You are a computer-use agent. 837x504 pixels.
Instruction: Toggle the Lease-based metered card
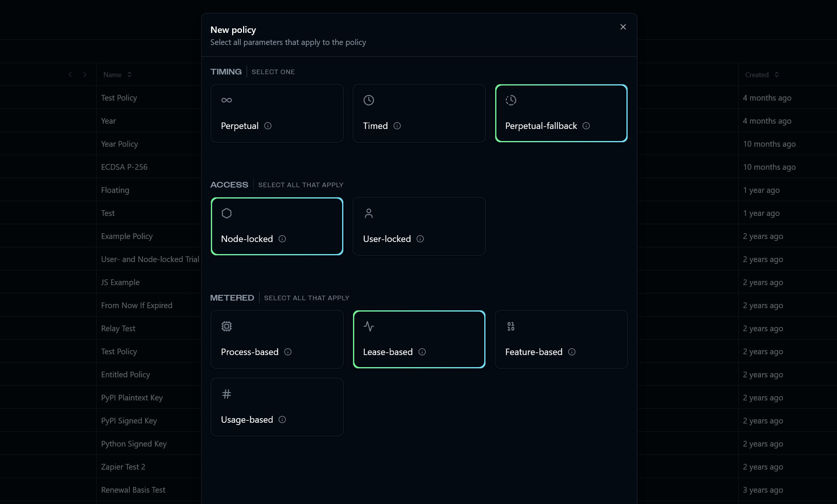pos(419,339)
